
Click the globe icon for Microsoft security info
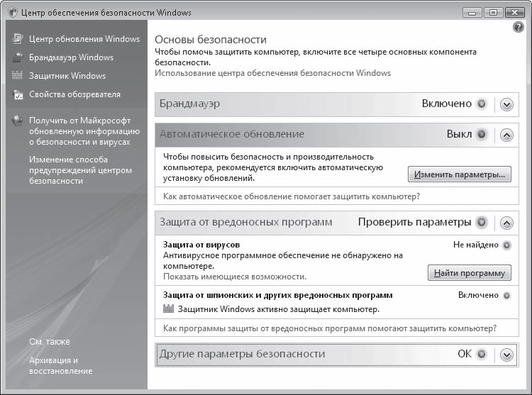[x=18, y=121]
